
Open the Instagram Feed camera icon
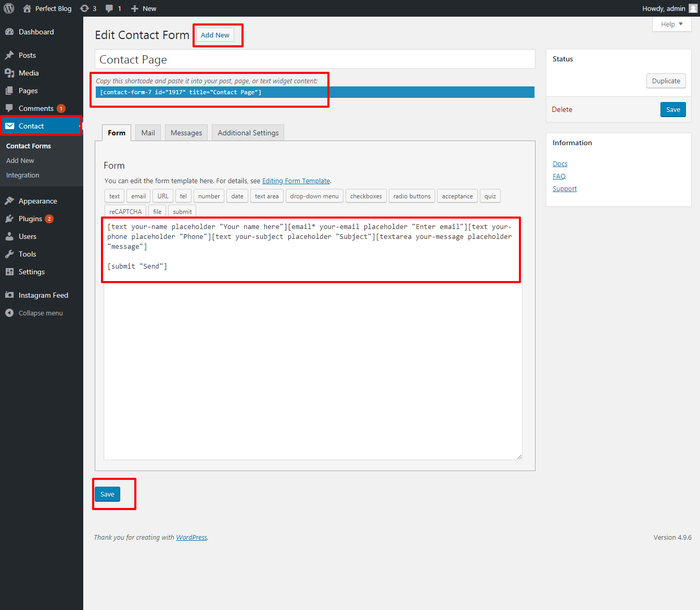[x=9, y=295]
